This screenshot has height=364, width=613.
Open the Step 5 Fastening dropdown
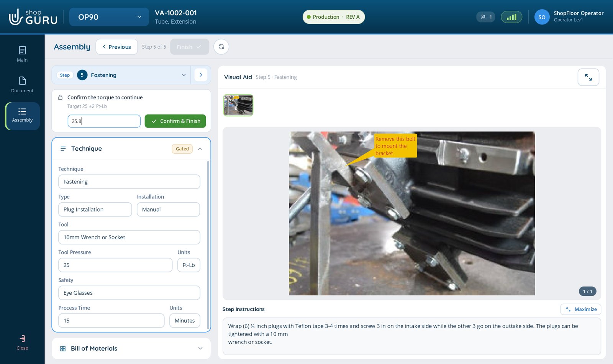pos(121,75)
